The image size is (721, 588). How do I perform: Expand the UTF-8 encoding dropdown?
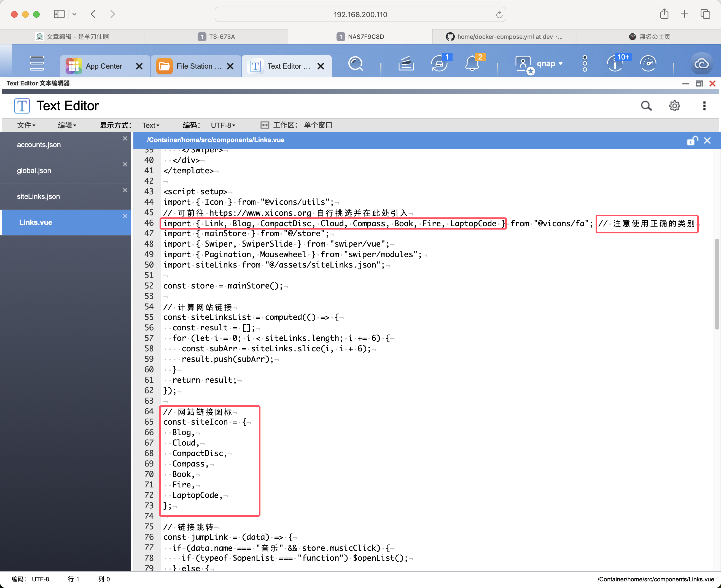click(x=223, y=125)
